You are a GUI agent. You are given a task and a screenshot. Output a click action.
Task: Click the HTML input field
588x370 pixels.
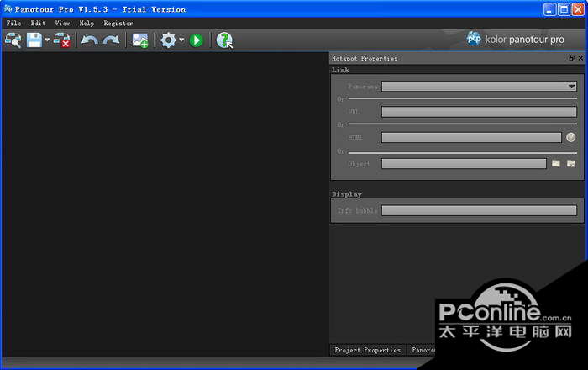click(471, 137)
